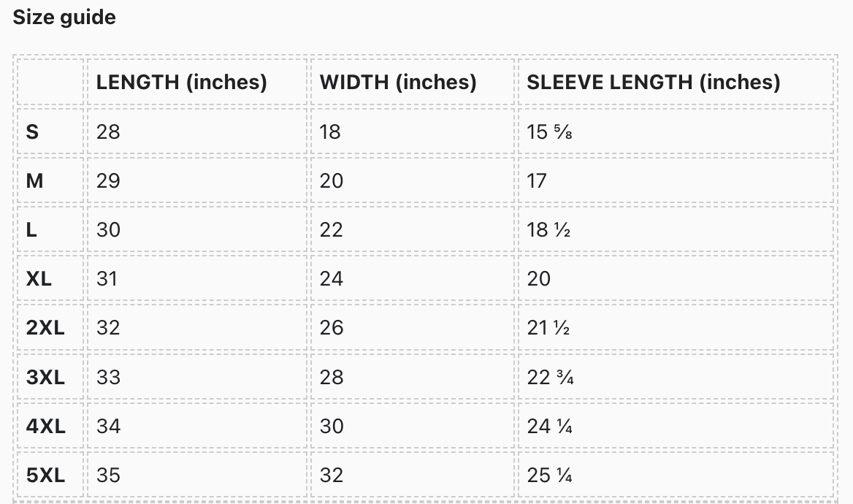The height and width of the screenshot is (504, 853).
Task: Select the 5XL width value 32
Action: click(331, 476)
